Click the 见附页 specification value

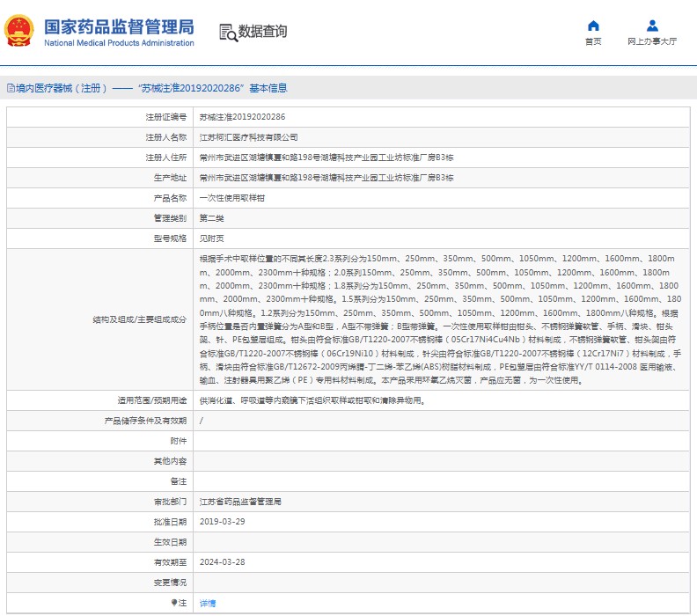tap(211, 238)
